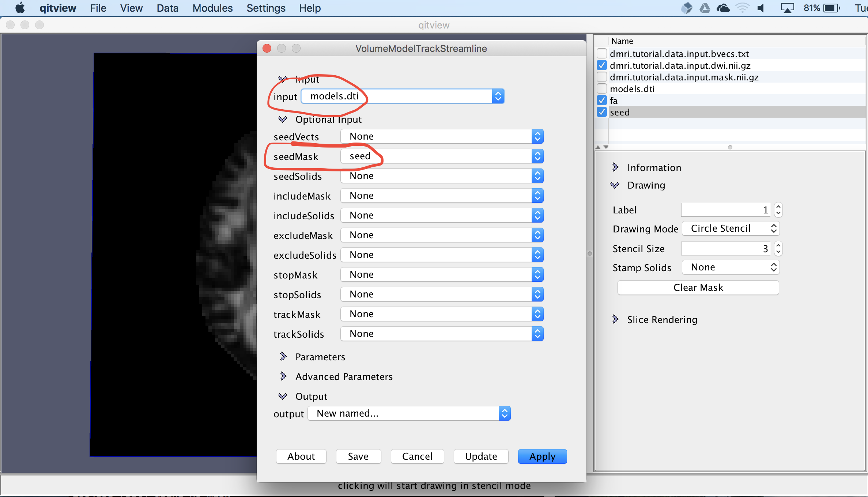Enable the dmri.tutorial.data.input.mask.nii.gz checkbox
Image resolution: width=868 pixels, height=497 pixels.
coord(602,77)
